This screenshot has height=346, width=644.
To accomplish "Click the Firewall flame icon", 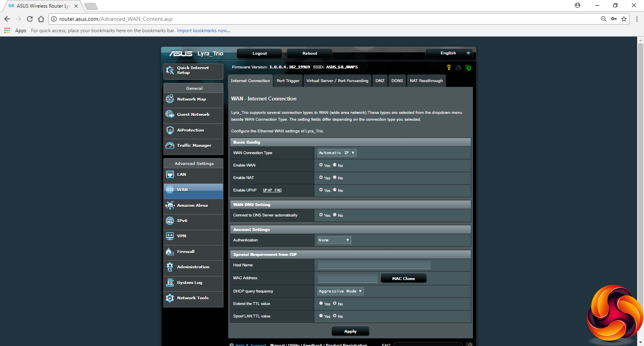I will 170,252.
